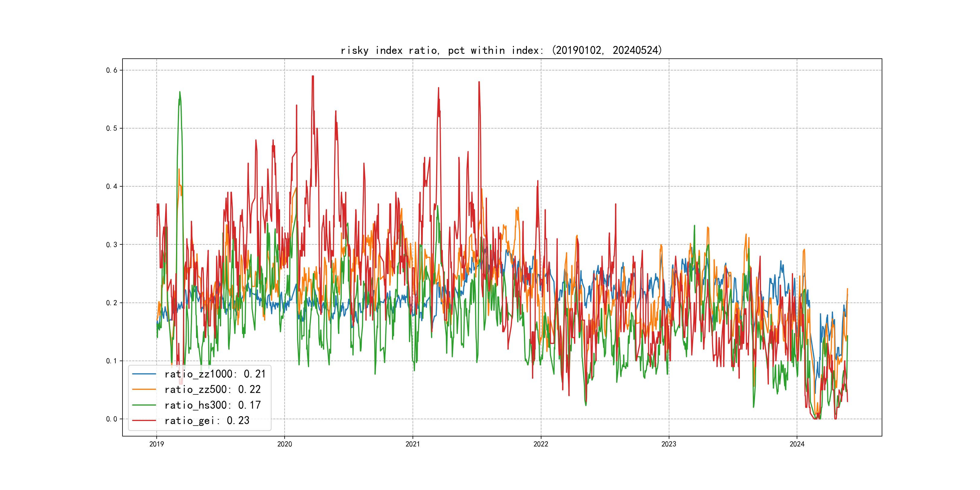
Task: Select the ratio_hs300: 0.17 legend label
Action: (x=212, y=405)
